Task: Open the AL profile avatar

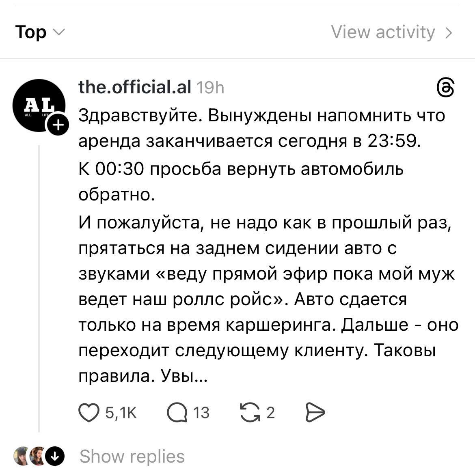Action: pyautogui.click(x=38, y=105)
